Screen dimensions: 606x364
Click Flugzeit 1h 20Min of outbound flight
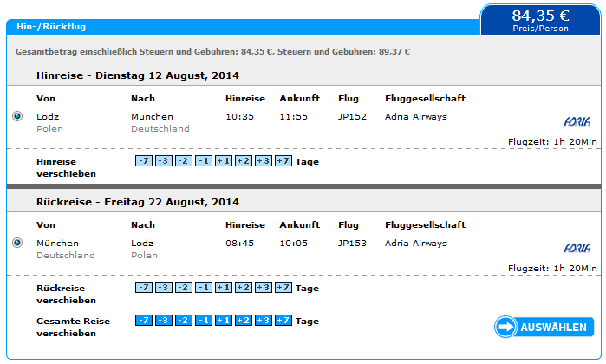click(x=552, y=142)
